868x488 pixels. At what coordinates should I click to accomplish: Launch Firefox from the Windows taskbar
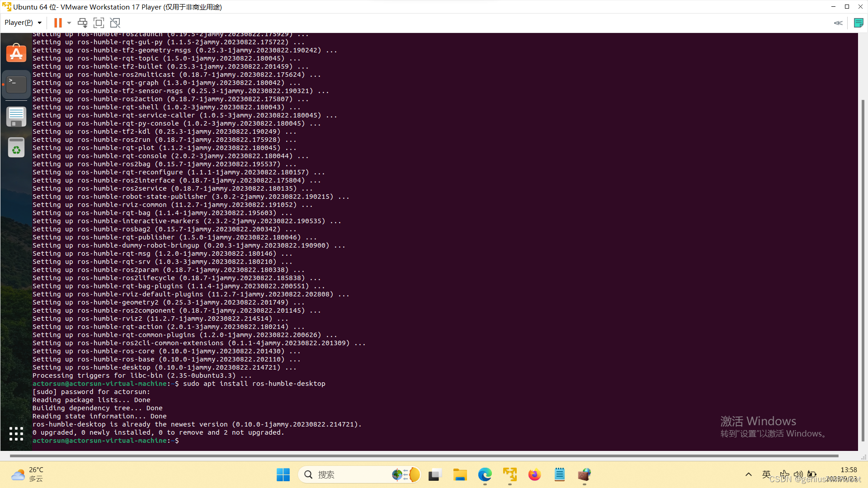pyautogui.click(x=535, y=475)
